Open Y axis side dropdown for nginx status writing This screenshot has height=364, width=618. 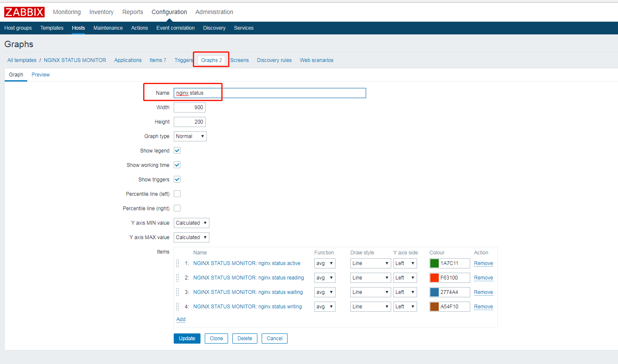coord(405,307)
